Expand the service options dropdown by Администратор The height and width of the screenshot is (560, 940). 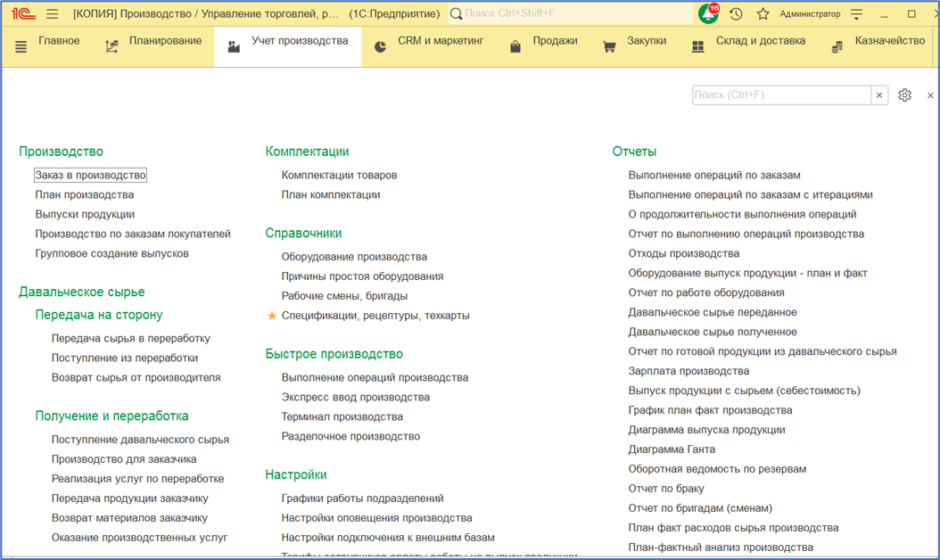[x=857, y=14]
